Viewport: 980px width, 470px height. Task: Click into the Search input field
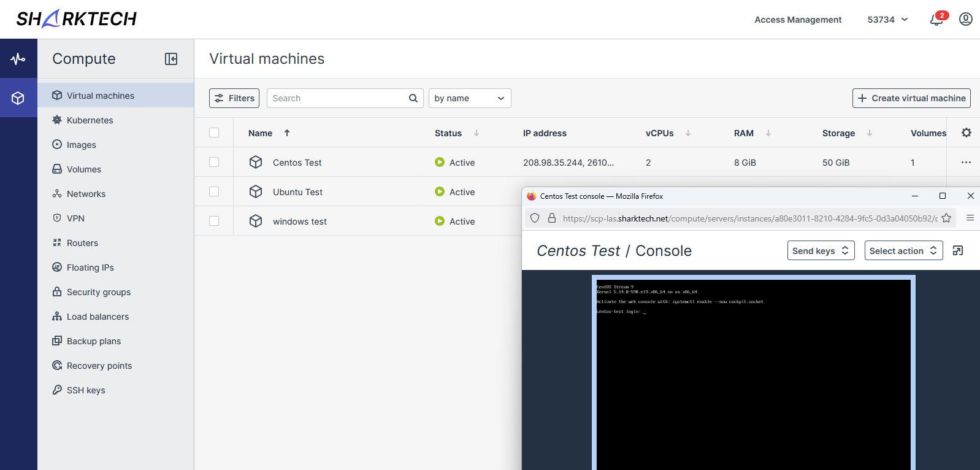337,98
